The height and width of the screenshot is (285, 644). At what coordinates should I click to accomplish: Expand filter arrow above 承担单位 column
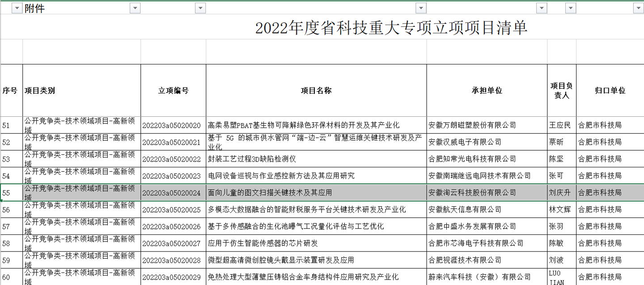(x=542, y=8)
